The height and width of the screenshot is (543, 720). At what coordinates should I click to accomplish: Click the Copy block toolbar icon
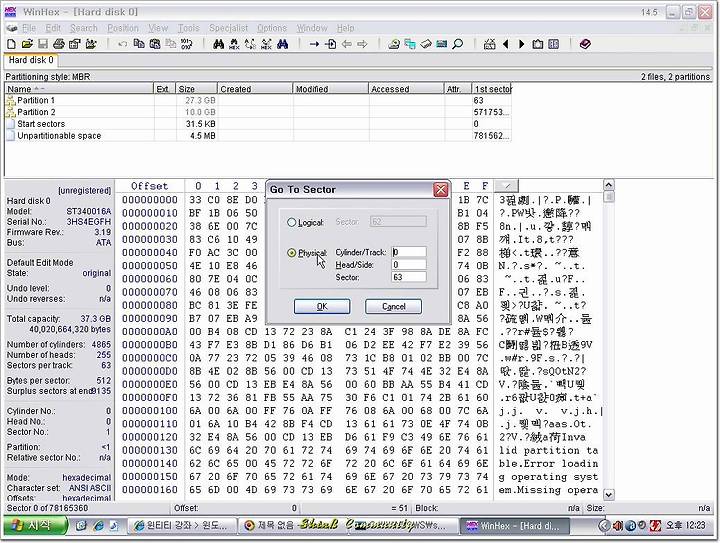click(139, 44)
